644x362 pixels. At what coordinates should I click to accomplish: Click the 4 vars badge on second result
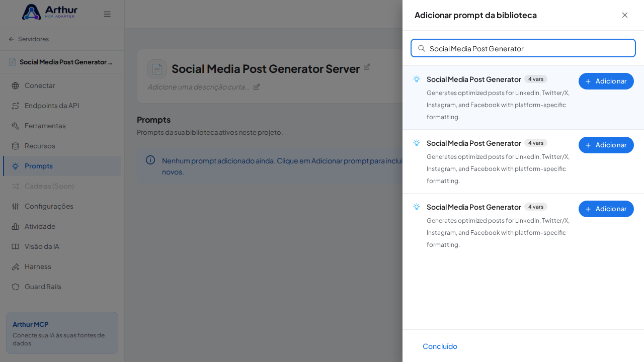(x=536, y=143)
